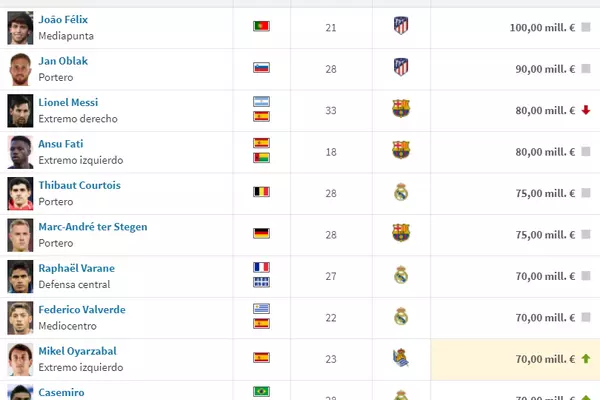Click Mikel Oyarzabal portrait thumbnail
The height and width of the screenshot is (400, 600).
21,358
